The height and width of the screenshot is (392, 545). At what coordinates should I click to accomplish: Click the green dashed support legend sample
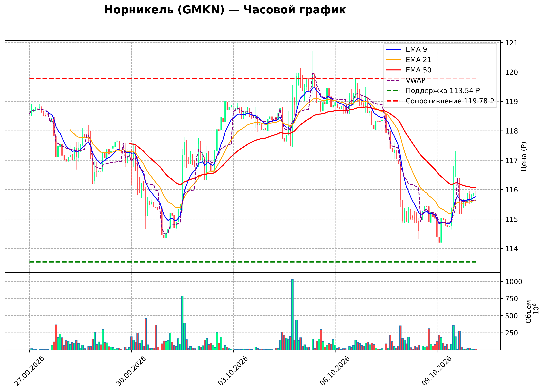pos(394,91)
